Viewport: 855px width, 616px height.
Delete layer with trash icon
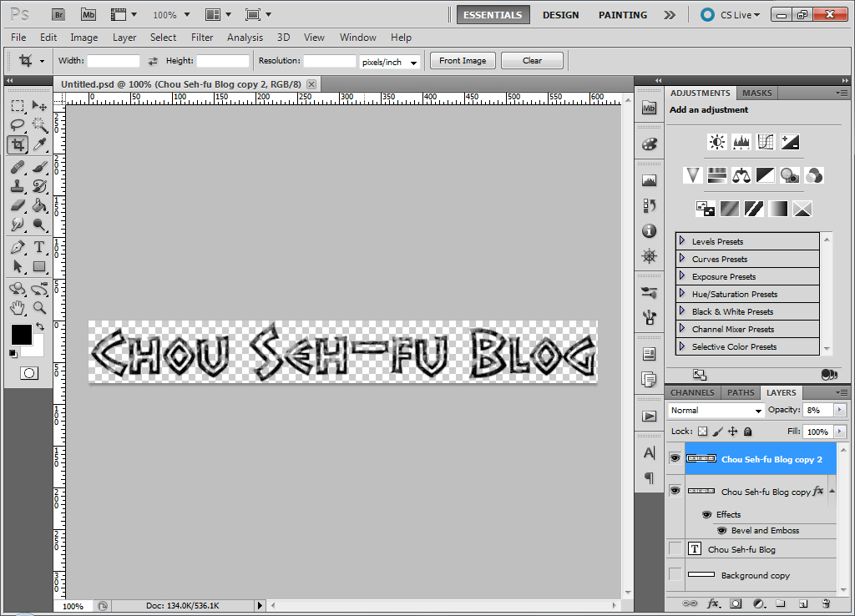826,603
